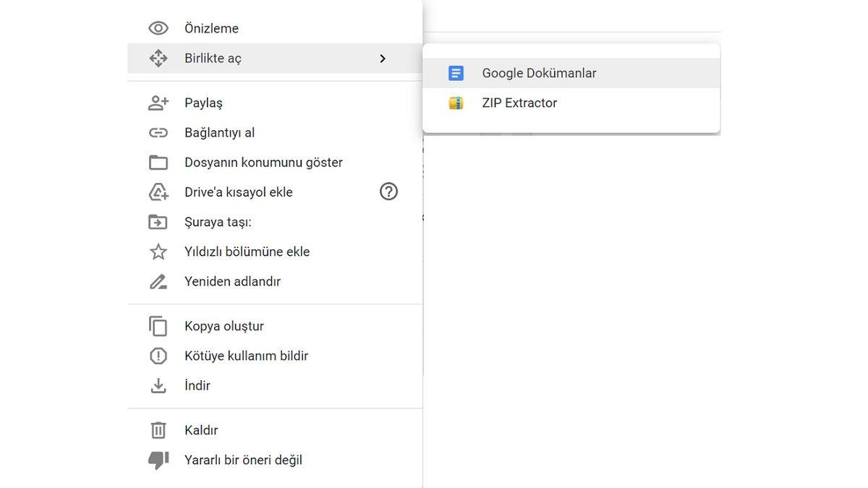Click the thumbs-down icon next to Yararlı bir öneri değil
868x488 pixels.
click(158, 459)
